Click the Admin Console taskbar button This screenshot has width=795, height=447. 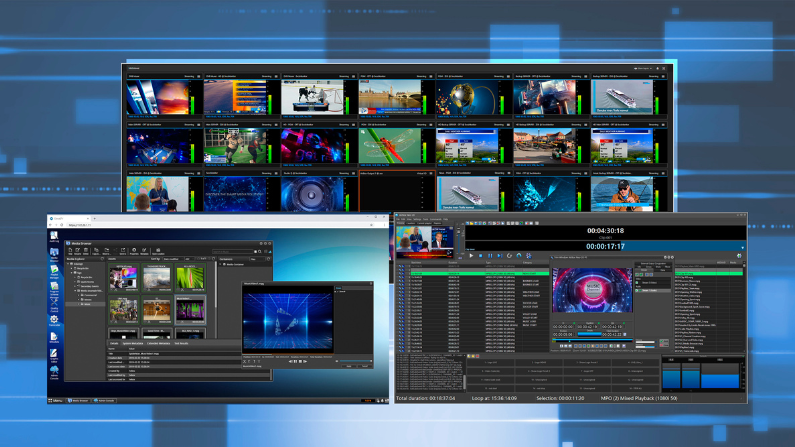(104, 400)
